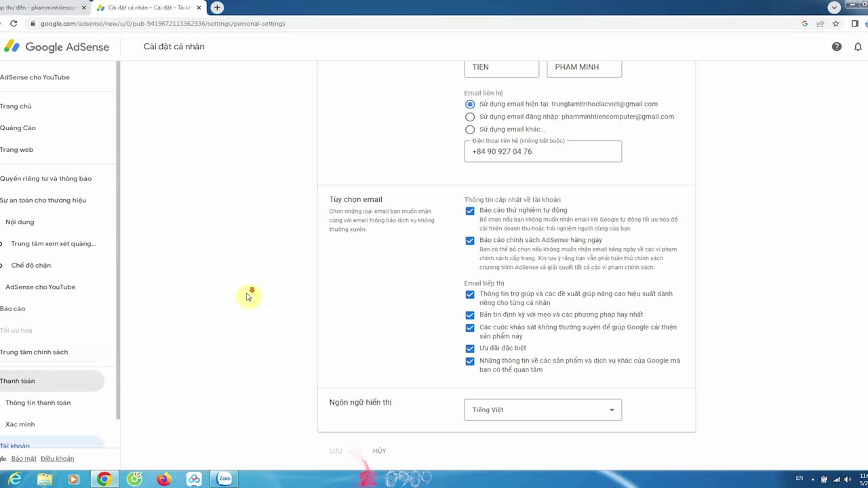Open media player taskbar icon

click(x=74, y=479)
